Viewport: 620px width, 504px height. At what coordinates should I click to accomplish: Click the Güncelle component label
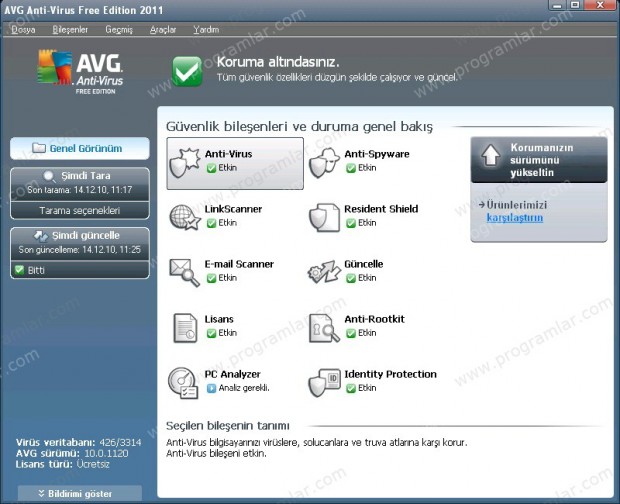coord(363,264)
